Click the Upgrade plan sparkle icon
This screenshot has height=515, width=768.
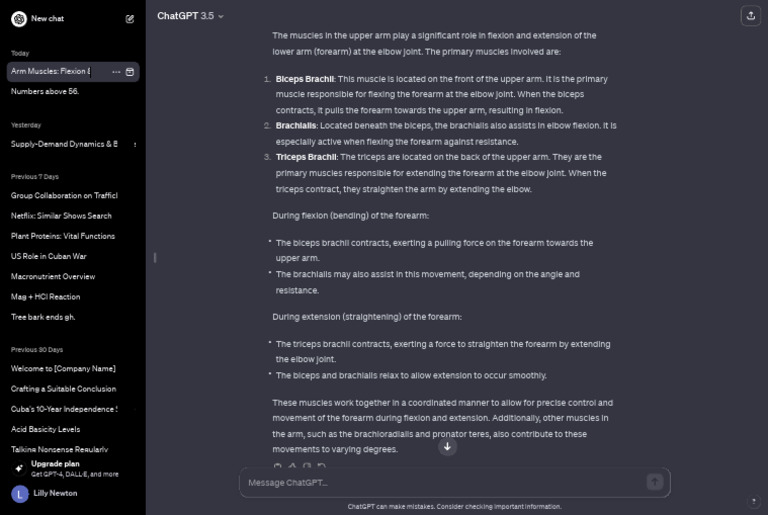point(19,468)
